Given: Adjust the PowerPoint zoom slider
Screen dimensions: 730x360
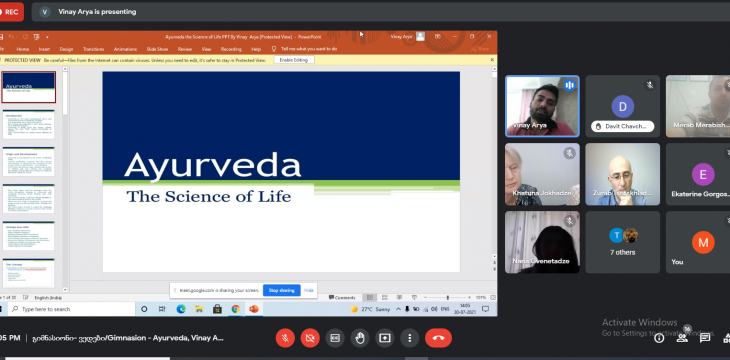Looking at the screenshot, I should [x=447, y=297].
